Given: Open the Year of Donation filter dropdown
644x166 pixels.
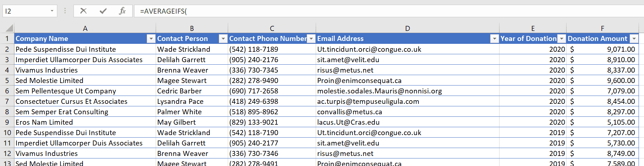Looking at the screenshot, I should (x=561, y=39).
